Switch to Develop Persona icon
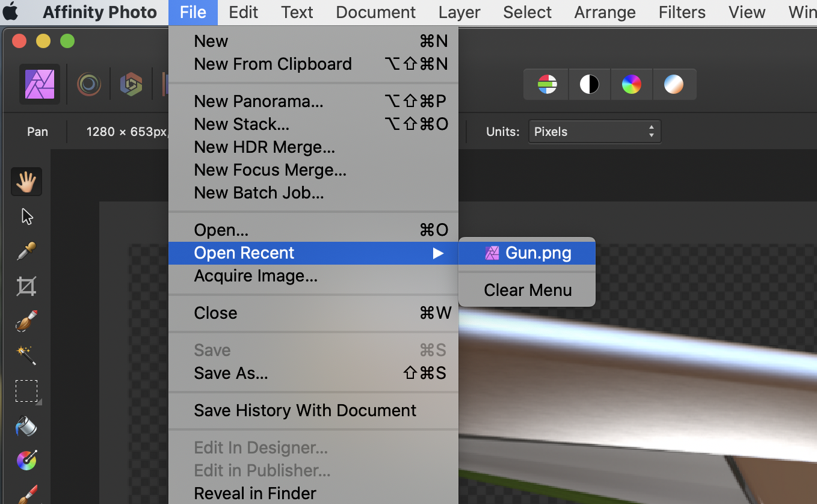Screen dimensions: 817x504 131,84
